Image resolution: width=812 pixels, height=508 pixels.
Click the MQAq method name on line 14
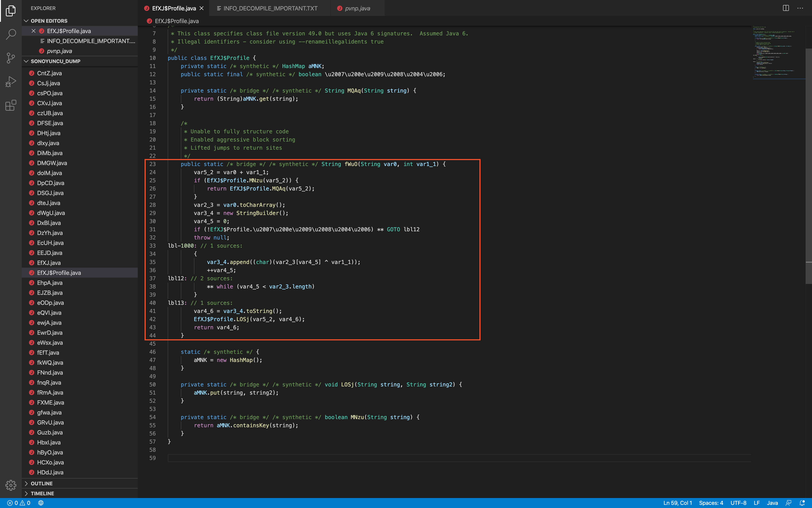354,90
